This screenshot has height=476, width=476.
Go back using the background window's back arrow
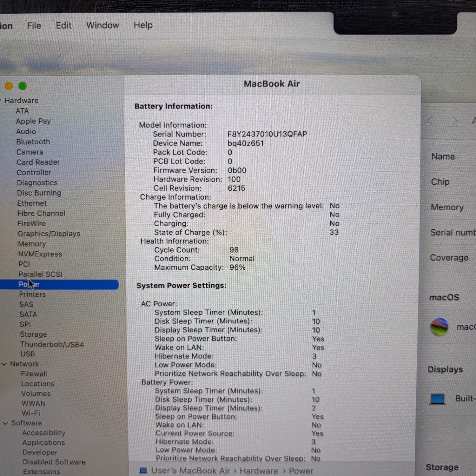(x=430, y=121)
